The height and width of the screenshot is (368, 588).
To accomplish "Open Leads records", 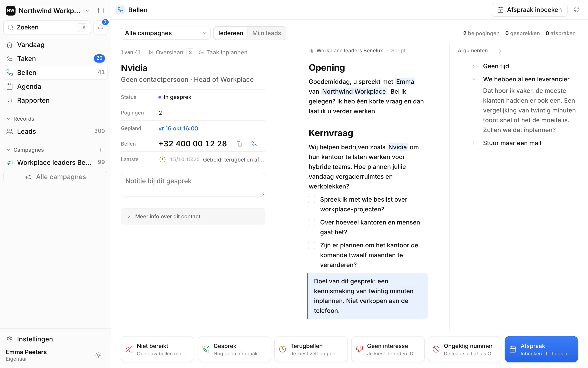I will tap(55, 131).
